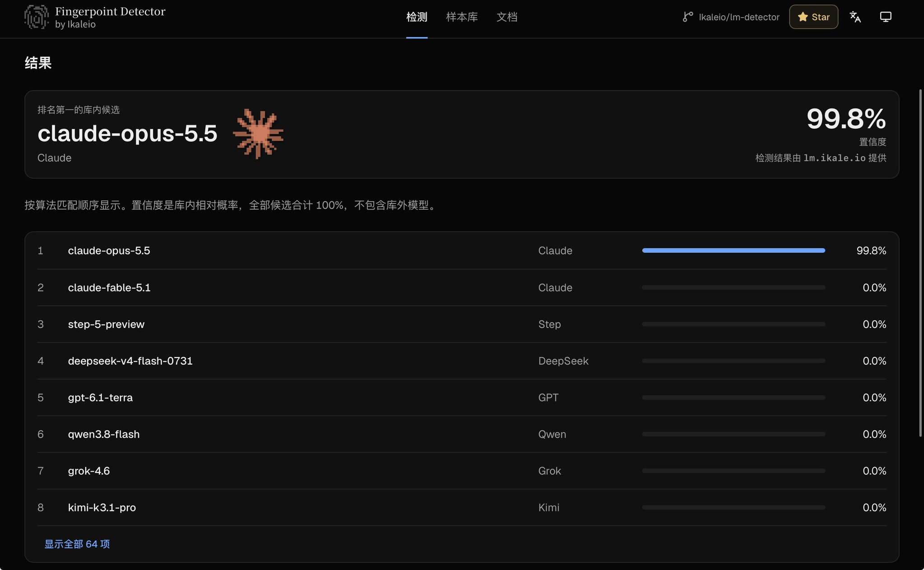
Task: Select the claude-fable-5.1 row
Action: coord(462,287)
